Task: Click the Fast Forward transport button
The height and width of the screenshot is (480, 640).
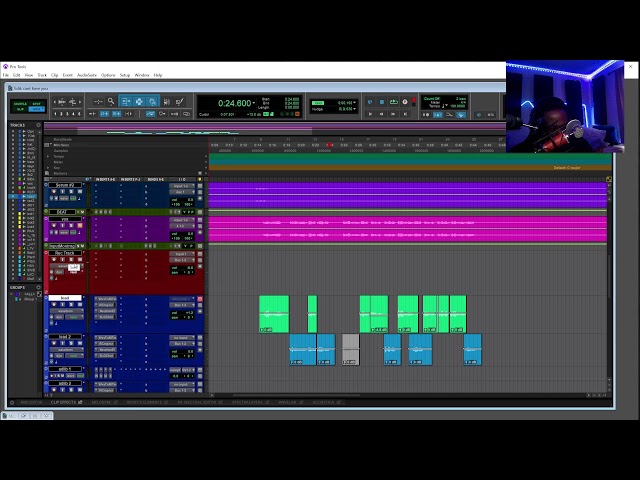Action: tap(393, 114)
